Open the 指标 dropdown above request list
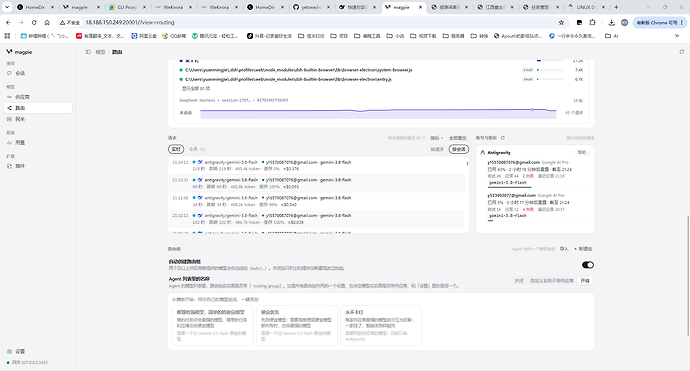This screenshot has width=690, height=371. (x=437, y=138)
